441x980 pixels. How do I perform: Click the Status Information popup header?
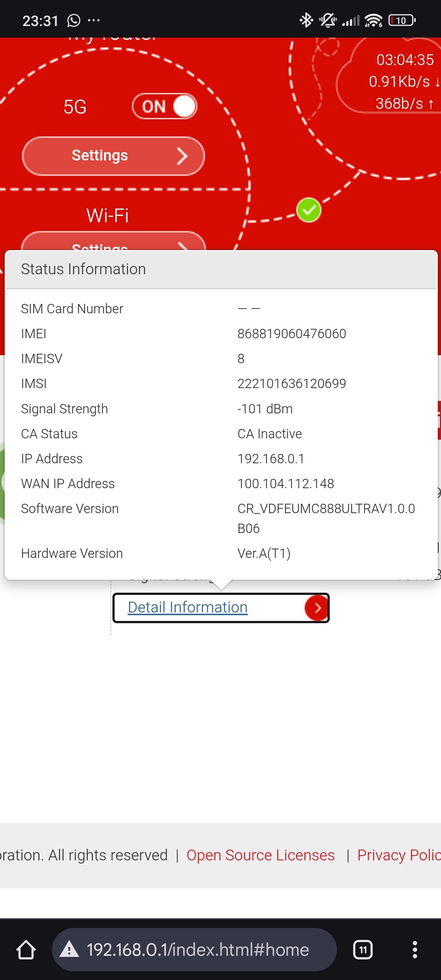tap(221, 269)
